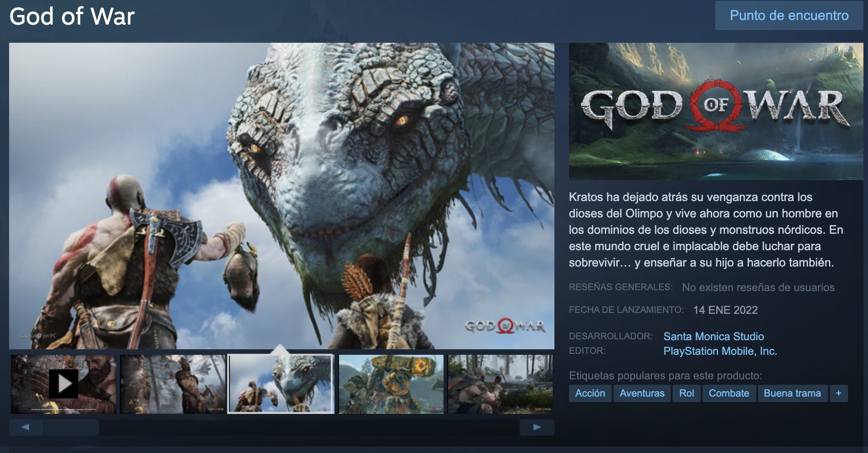The width and height of the screenshot is (868, 453).
Task: Click the thumbnail strip scrollbar handle
Action: 72,427
